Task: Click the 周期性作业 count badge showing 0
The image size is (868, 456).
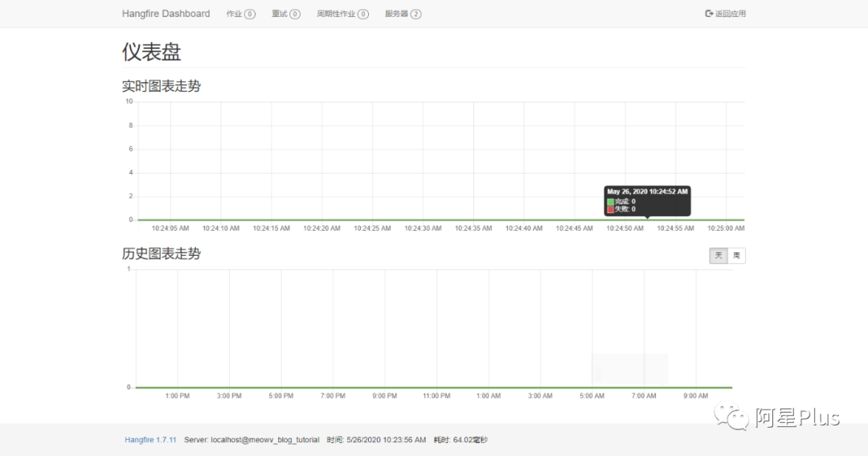Action: point(363,14)
